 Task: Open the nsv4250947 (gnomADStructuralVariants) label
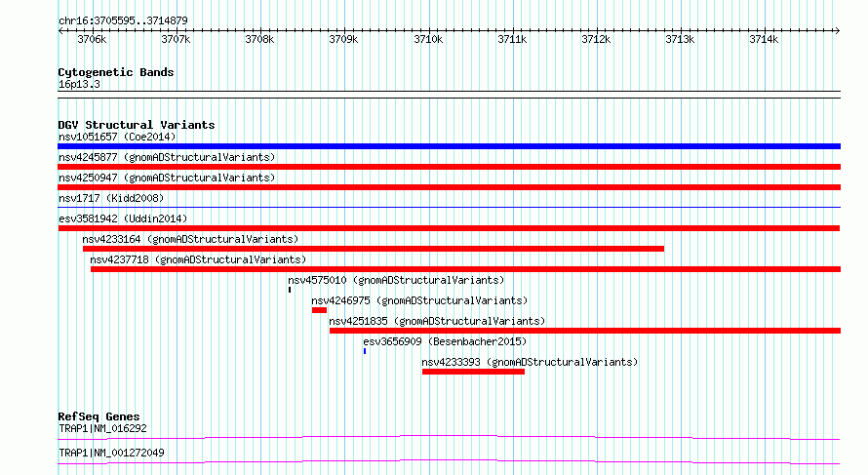coord(167,178)
